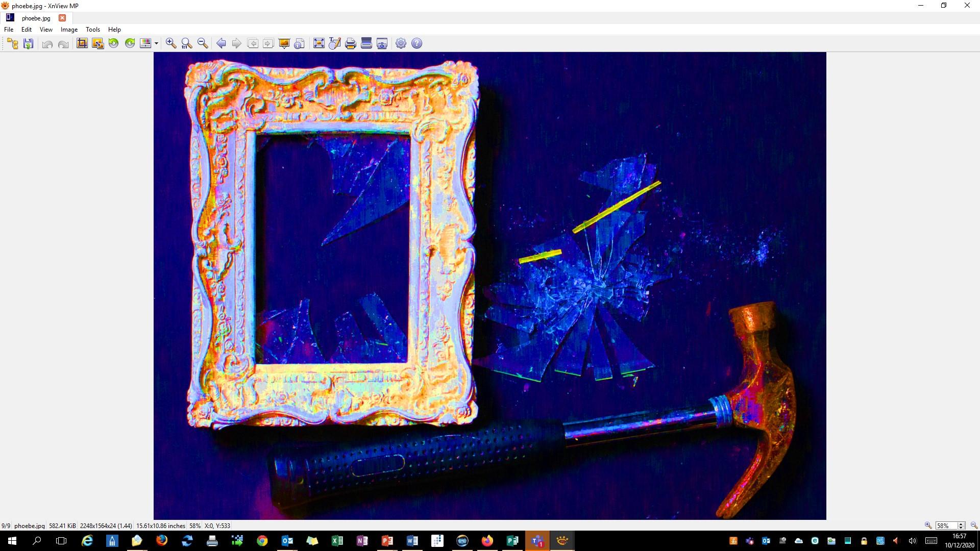Open image properties info icon
Screen dimensions: 980x551
coord(300,43)
